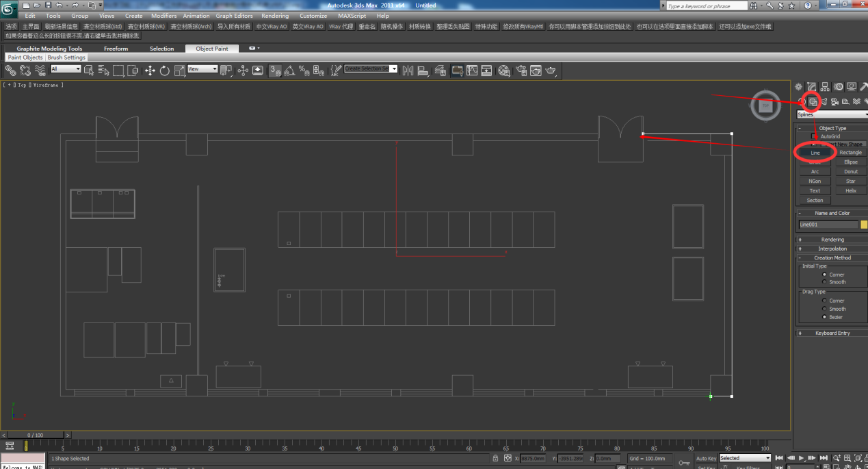Toggle the Percent Snap button
Screen dimensions: 868x469
click(x=304, y=70)
